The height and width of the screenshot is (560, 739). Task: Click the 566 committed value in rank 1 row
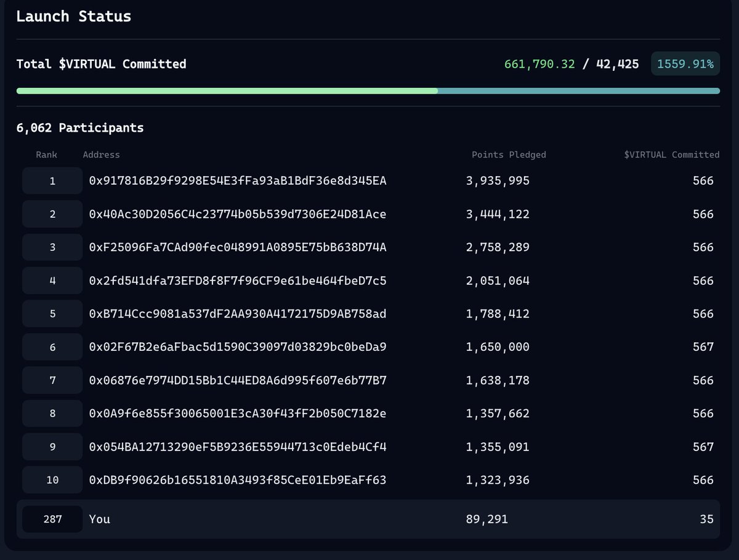click(x=703, y=181)
